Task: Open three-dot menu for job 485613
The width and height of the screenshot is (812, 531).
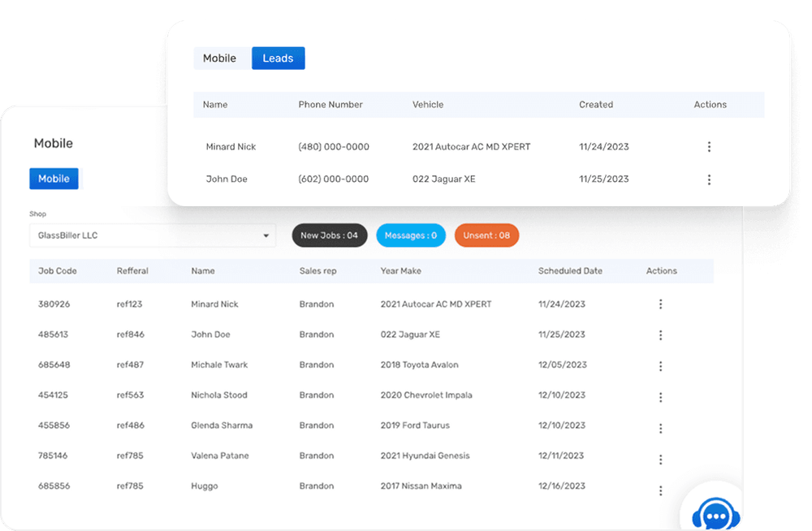Action: coord(660,335)
